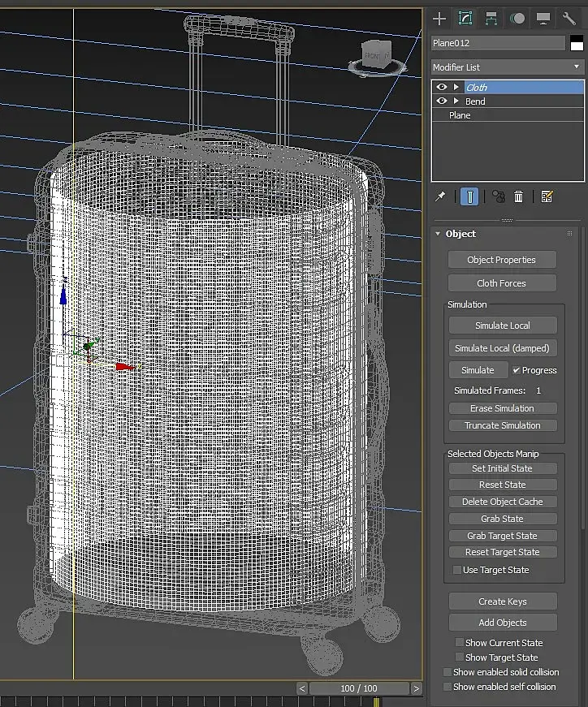588x707 pixels.
Task: Click the Pin Stack icon
Action: coord(441,196)
